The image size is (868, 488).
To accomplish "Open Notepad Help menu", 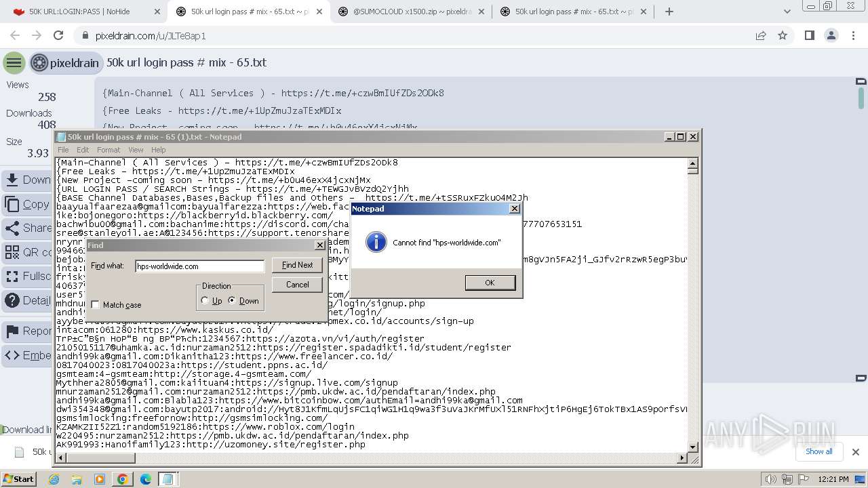I will pos(158,150).
